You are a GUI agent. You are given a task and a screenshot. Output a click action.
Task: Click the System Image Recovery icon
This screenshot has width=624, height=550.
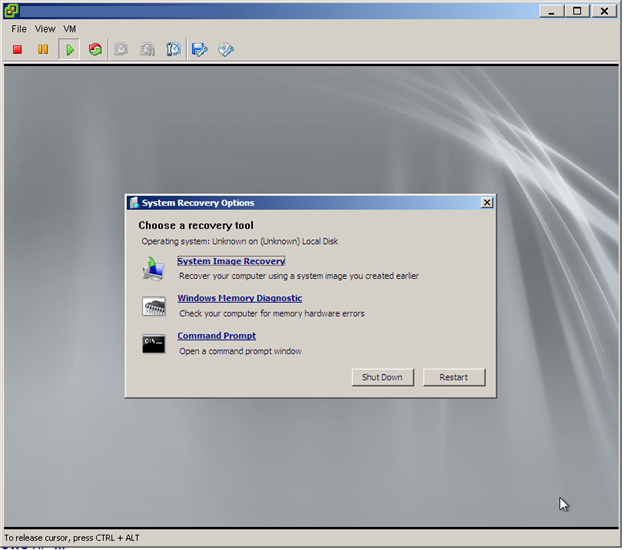pos(154,269)
